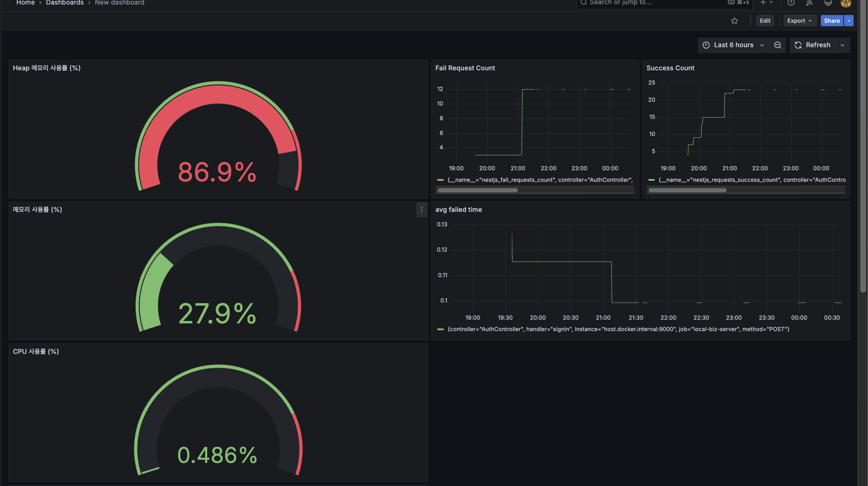Viewport: 868px width, 486px height.
Task: Go to Home breadcrumb link
Action: pos(25,3)
